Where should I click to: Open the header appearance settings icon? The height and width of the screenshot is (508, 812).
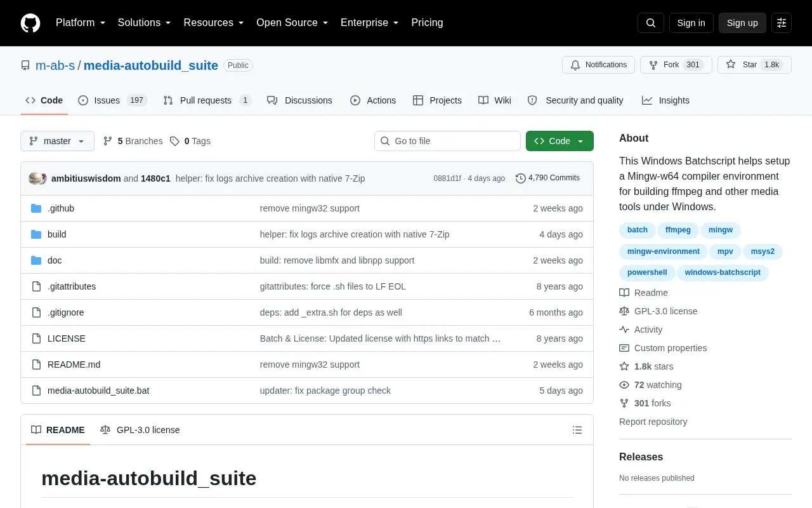pyautogui.click(x=782, y=23)
